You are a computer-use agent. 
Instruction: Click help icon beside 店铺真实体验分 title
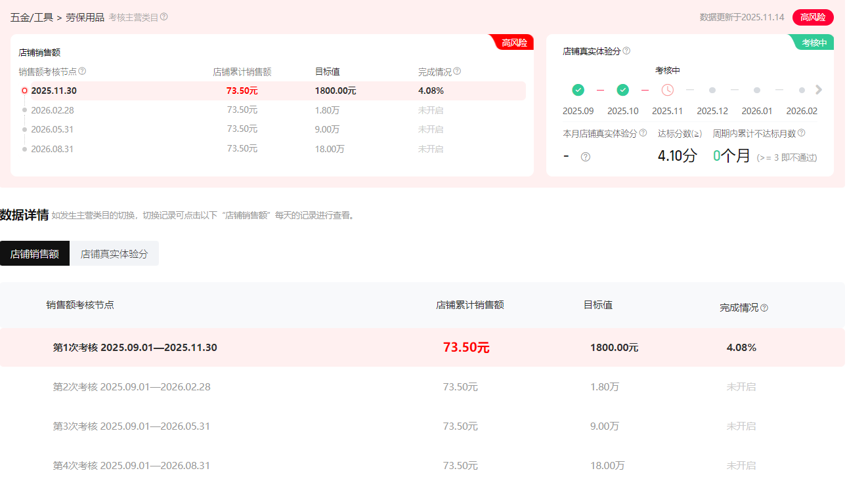tap(626, 51)
